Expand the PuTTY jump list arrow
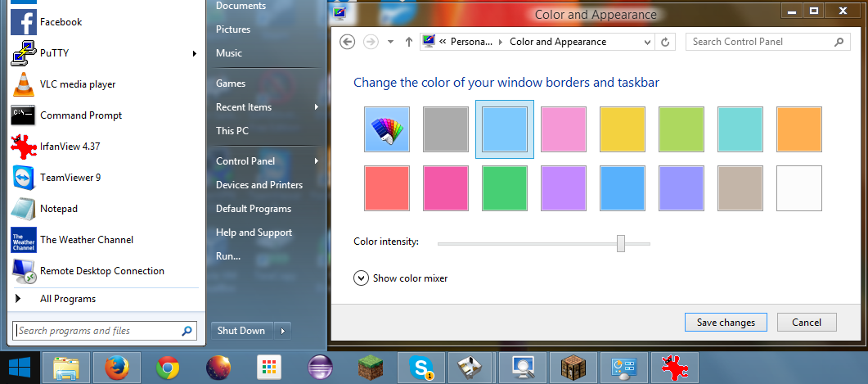This screenshot has height=384, width=868. (x=195, y=53)
